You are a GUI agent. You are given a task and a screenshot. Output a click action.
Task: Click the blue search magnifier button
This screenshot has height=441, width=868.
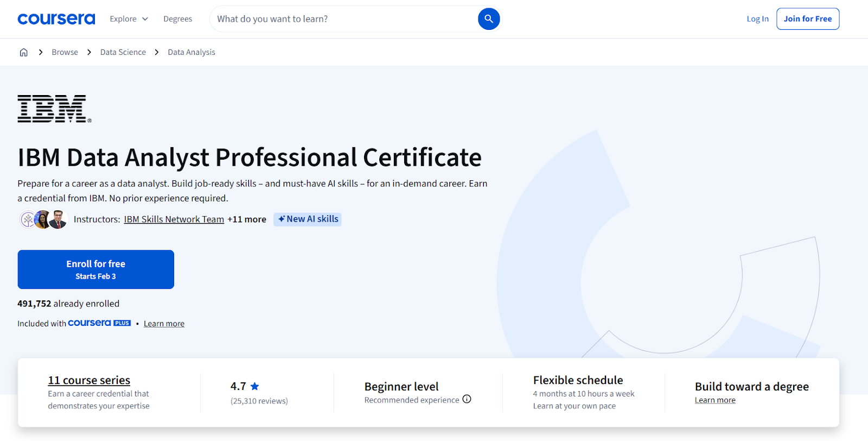pos(489,19)
